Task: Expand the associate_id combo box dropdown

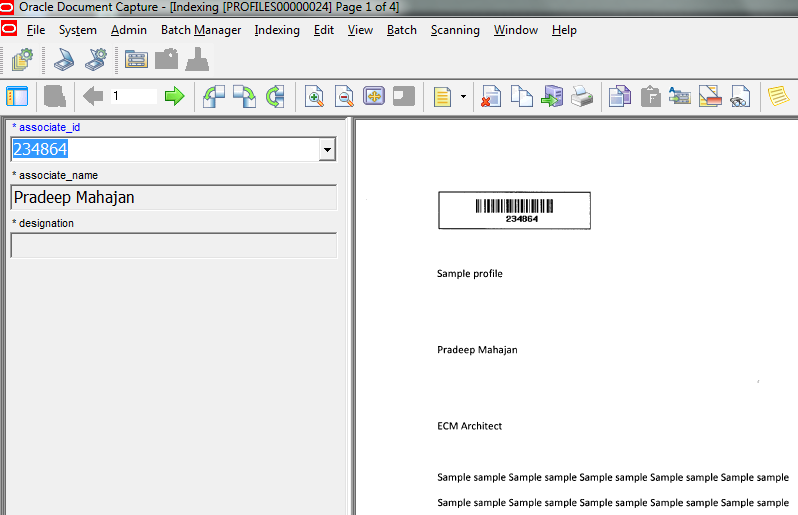Action: 326,150
